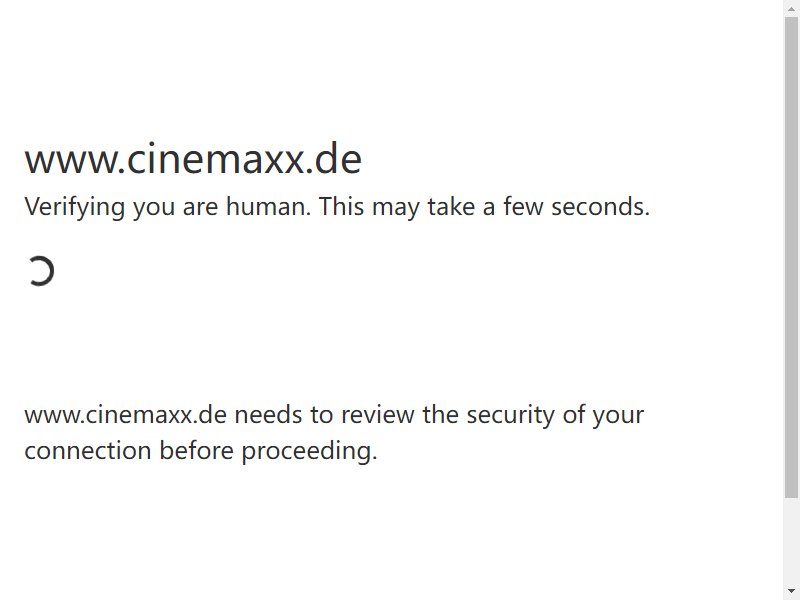Screen dimensions: 800x600
Task: Click the vertical scrollbar thumb
Action: [x=791, y=258]
